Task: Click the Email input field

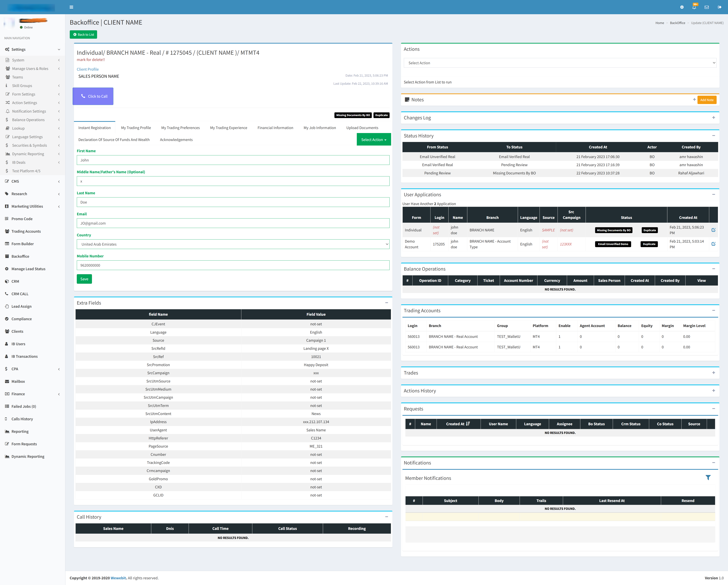Action: point(233,223)
